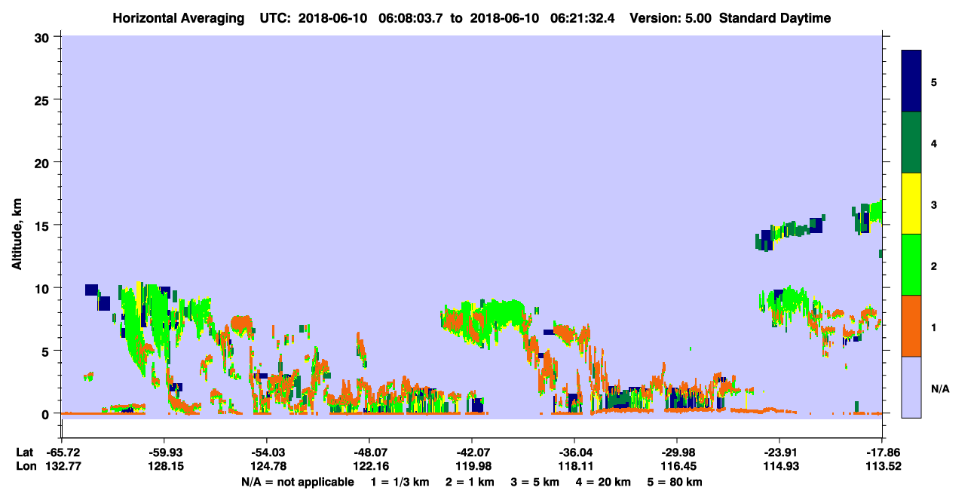
Task: Click the y-axis tick label 30
Action: [43, 36]
